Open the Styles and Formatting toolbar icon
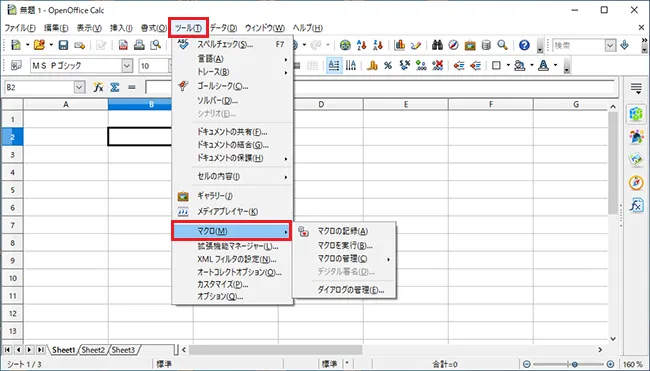The height and width of the screenshot is (371, 650). 16,65
